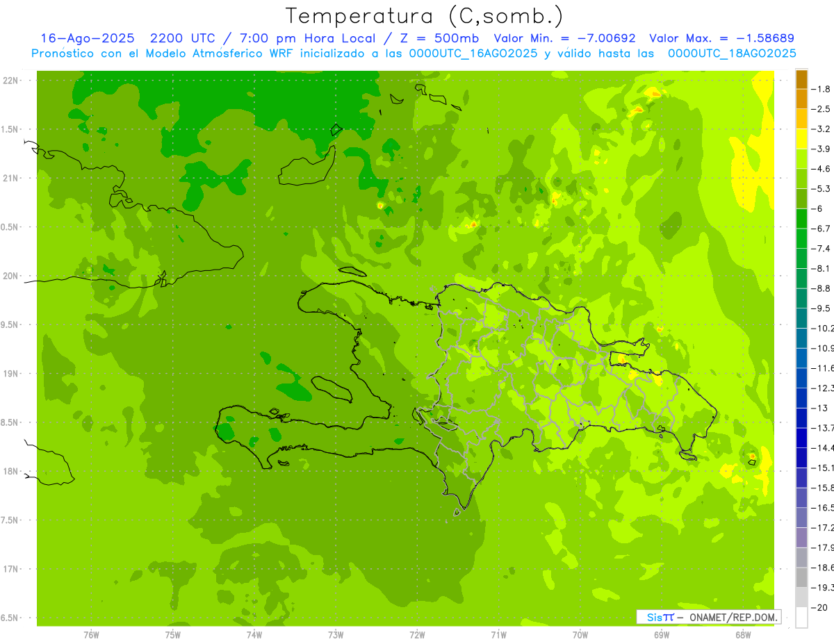Image resolution: width=834 pixels, height=644 pixels.
Task: Click the '75W' longitude label
Action: click(173, 635)
